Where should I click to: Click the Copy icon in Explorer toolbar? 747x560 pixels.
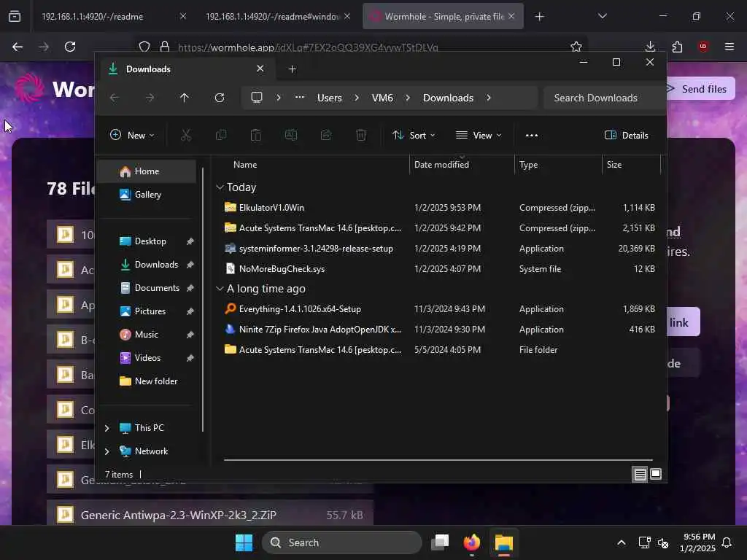click(221, 135)
